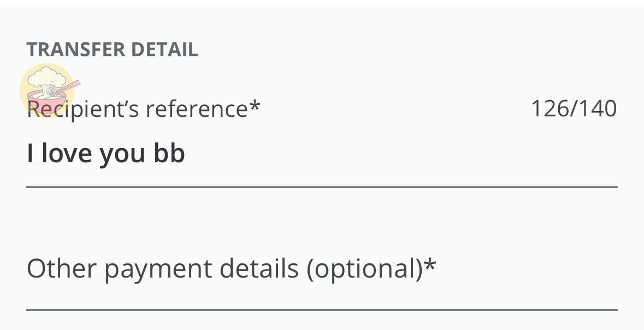Click the 126/140 character counter
The image size is (644, 330).
[x=574, y=109]
